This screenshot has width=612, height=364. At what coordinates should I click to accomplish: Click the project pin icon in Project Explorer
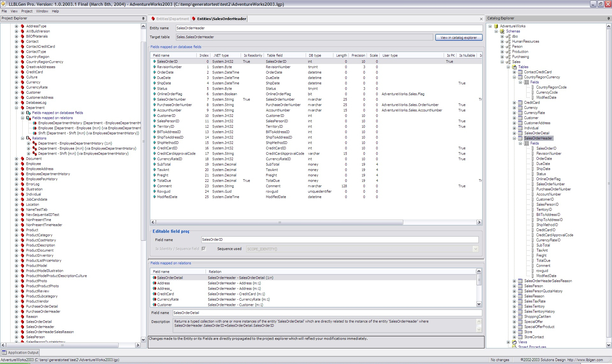point(143,18)
